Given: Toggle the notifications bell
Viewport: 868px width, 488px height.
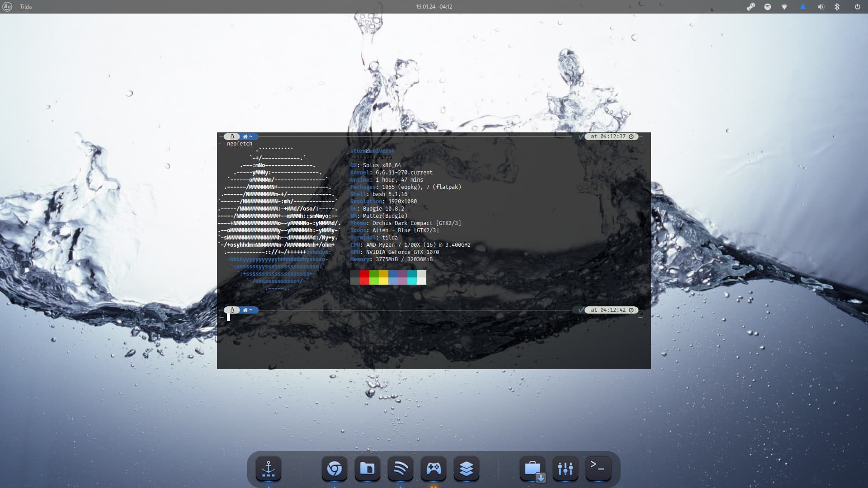Looking at the screenshot, I should [803, 7].
